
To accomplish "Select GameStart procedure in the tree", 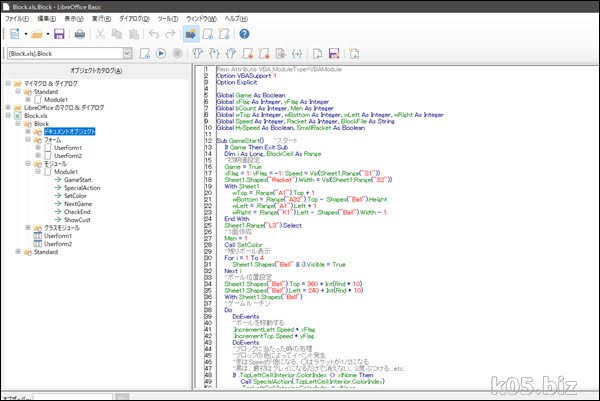I will (78, 179).
